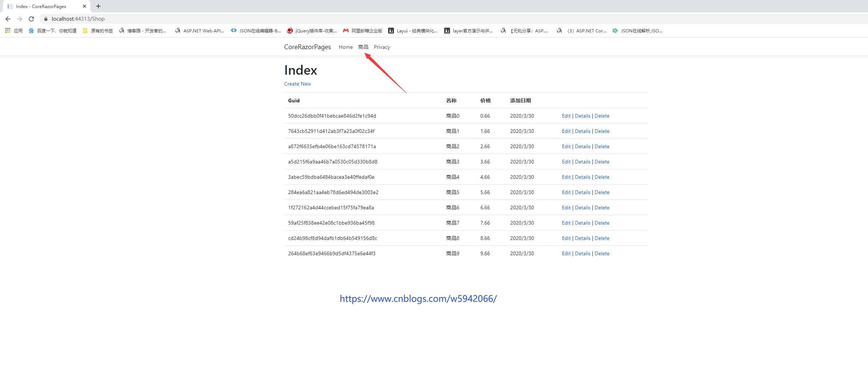This screenshot has width=868, height=367.
Task: Close the Index - CoreRazorPages tab
Action: 84,6
